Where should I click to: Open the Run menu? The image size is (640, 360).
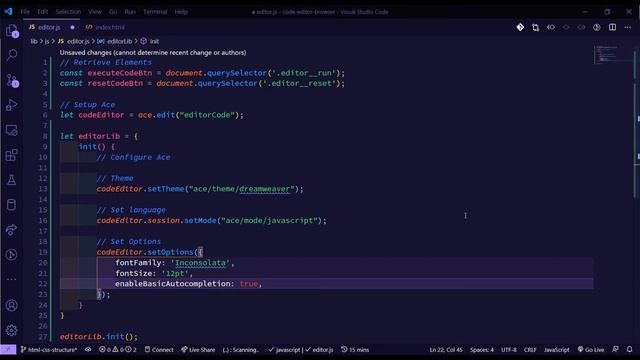(x=130, y=12)
